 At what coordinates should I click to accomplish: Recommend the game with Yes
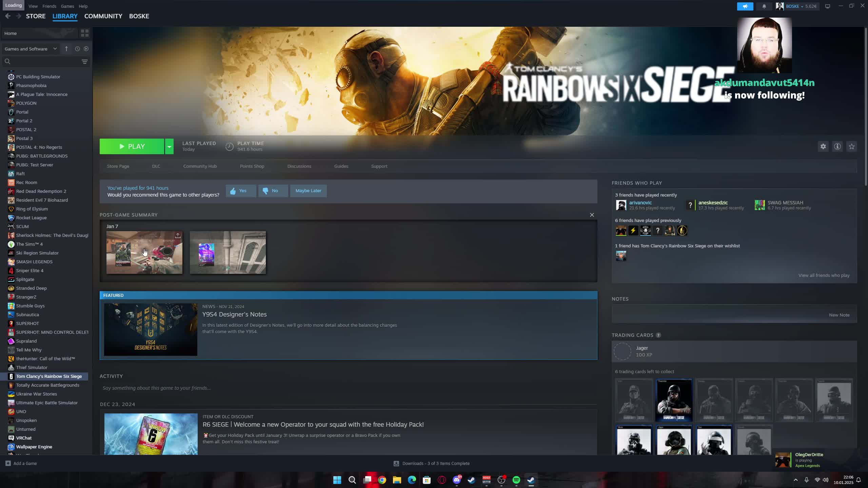pyautogui.click(x=241, y=191)
